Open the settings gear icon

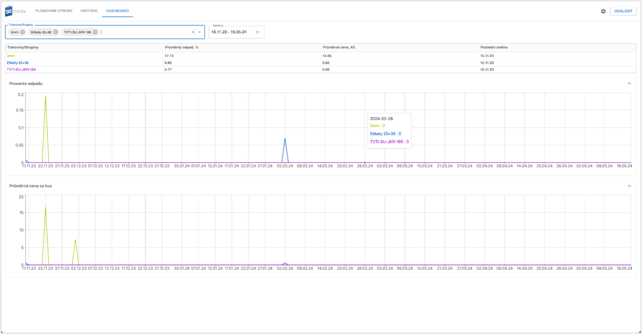(x=603, y=11)
